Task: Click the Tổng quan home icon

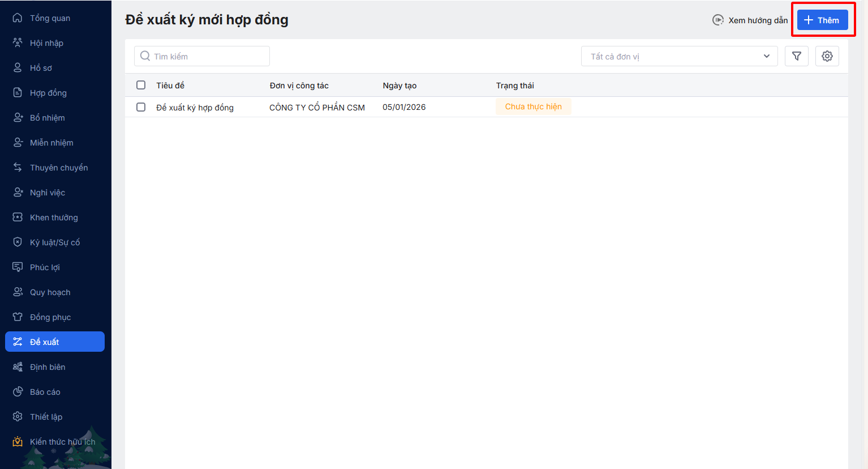Action: pyautogui.click(x=18, y=18)
